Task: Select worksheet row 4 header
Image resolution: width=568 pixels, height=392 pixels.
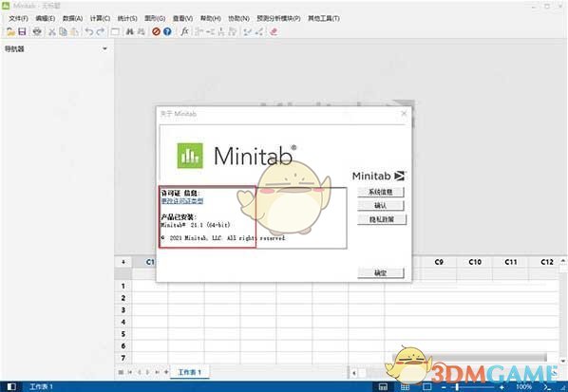Action: pyautogui.click(x=123, y=322)
